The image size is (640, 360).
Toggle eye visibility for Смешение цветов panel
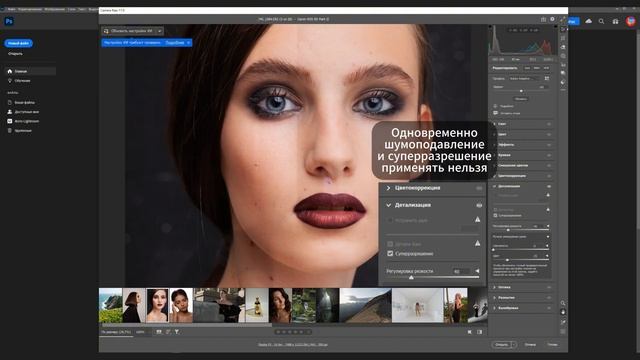[549, 165]
